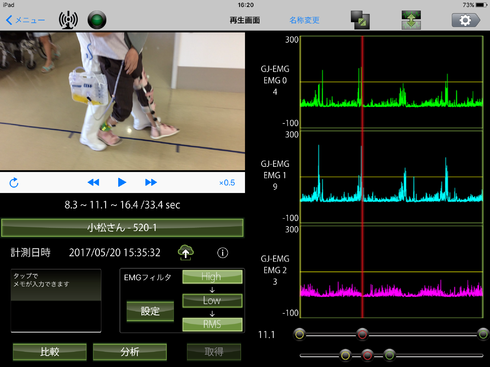490x367 pixels.
Task: Tap the 比較 compare button
Action: coord(50,352)
